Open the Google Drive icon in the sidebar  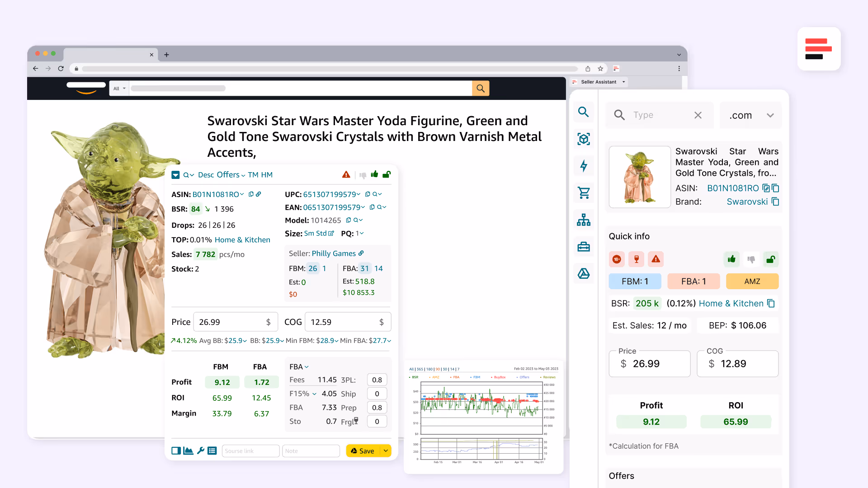(584, 273)
